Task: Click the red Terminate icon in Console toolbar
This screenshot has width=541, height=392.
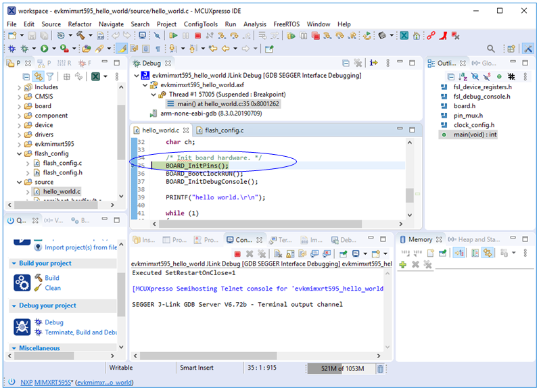Action: (x=237, y=254)
